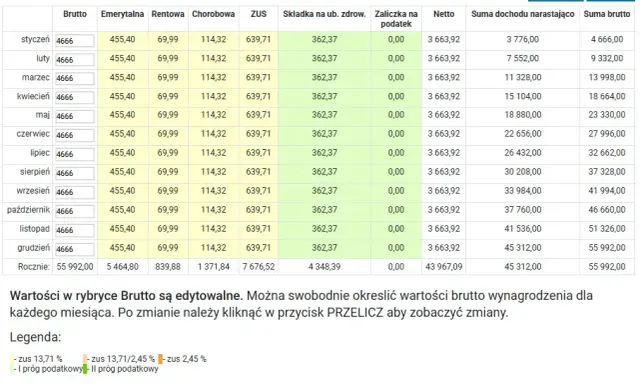This screenshot has height=384, width=640.
Task: Edit the Brutto field for styczeń
Action: (x=75, y=41)
